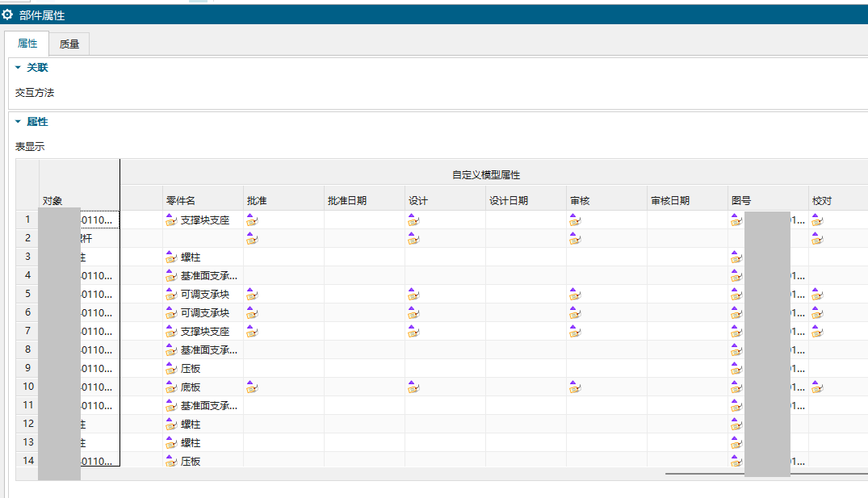Collapse the 属性 section triangle
The image size is (868, 498).
pyautogui.click(x=18, y=122)
